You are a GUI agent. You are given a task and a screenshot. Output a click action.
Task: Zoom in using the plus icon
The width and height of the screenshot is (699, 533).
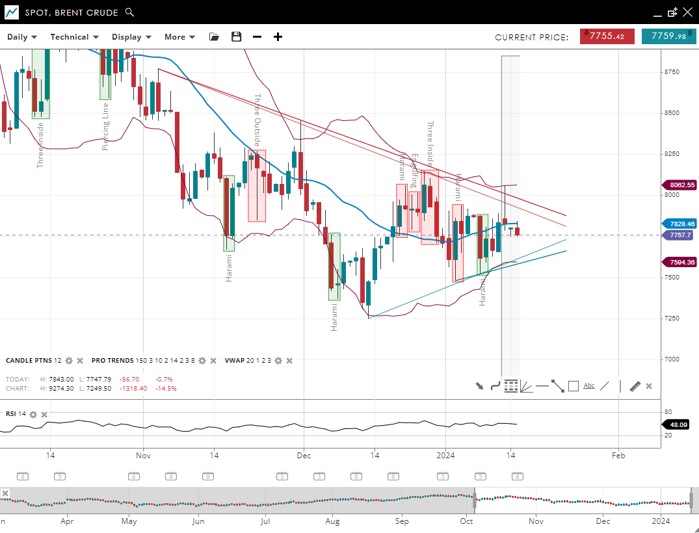point(278,37)
